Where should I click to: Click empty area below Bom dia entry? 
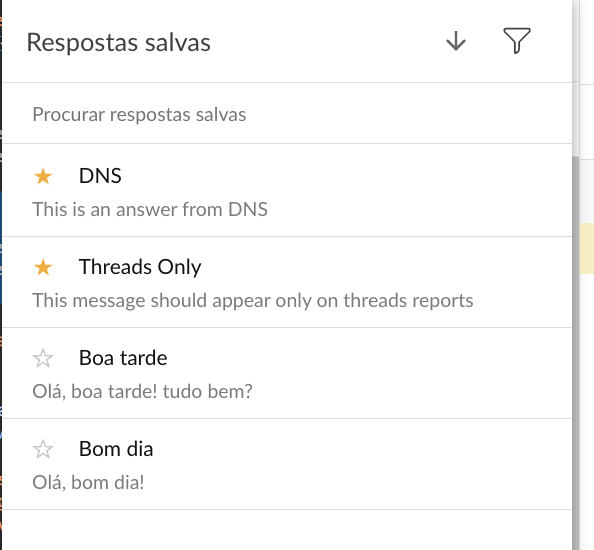[287, 530]
